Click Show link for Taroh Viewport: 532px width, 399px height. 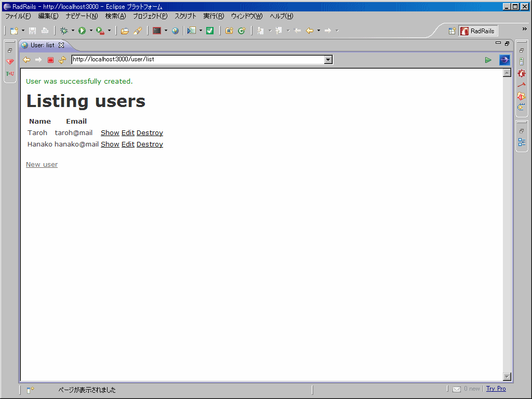click(110, 133)
